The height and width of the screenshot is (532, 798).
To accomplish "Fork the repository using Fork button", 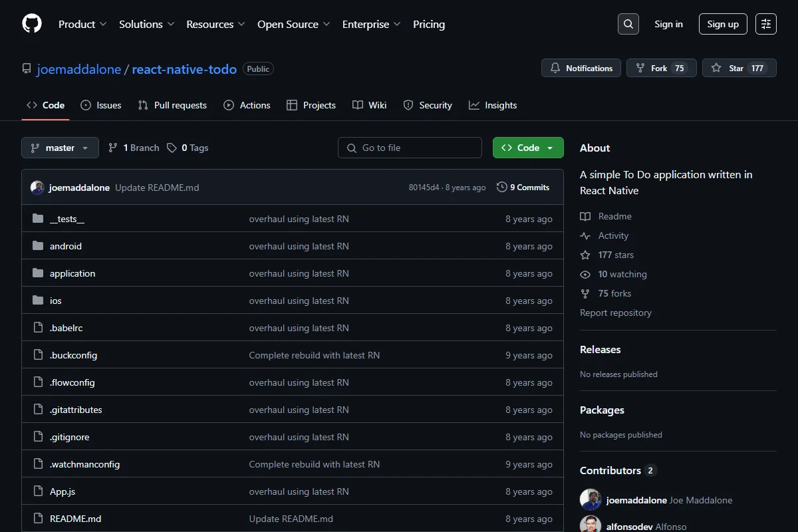I will pos(661,68).
